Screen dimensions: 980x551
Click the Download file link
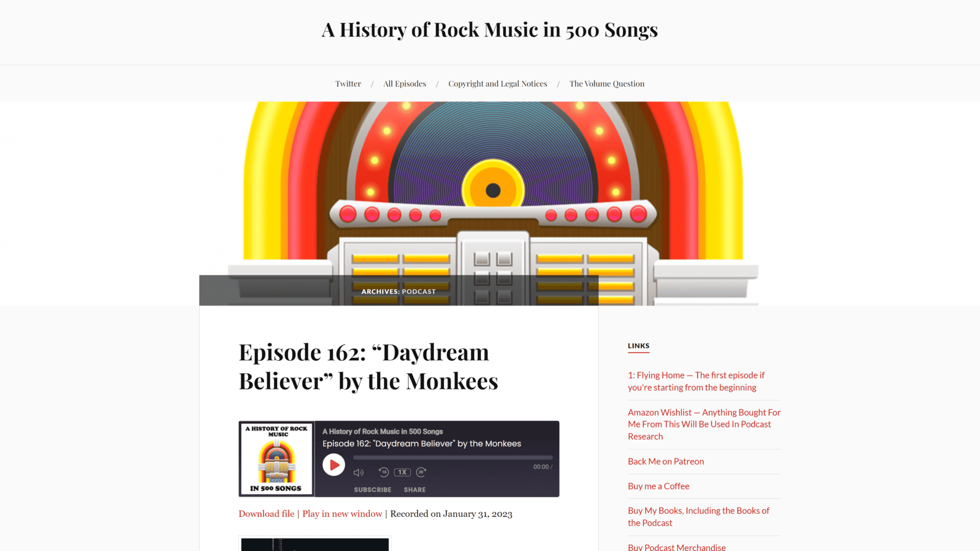[266, 513]
